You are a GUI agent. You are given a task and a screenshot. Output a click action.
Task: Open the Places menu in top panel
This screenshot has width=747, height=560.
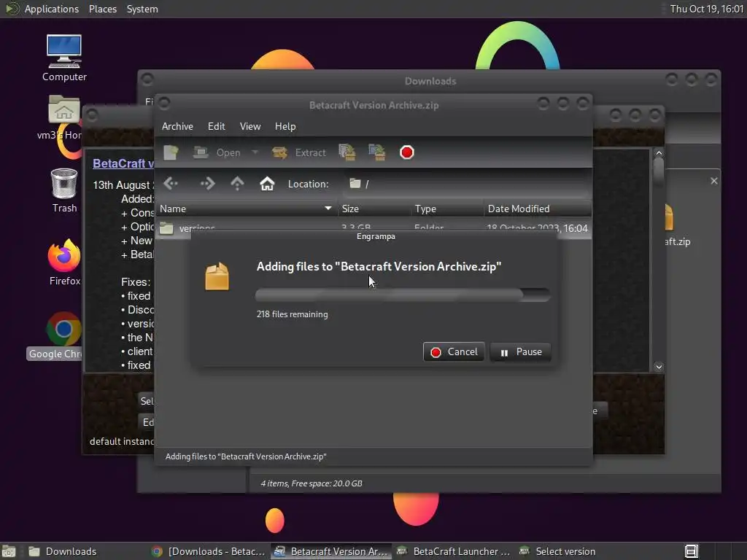[103, 9]
